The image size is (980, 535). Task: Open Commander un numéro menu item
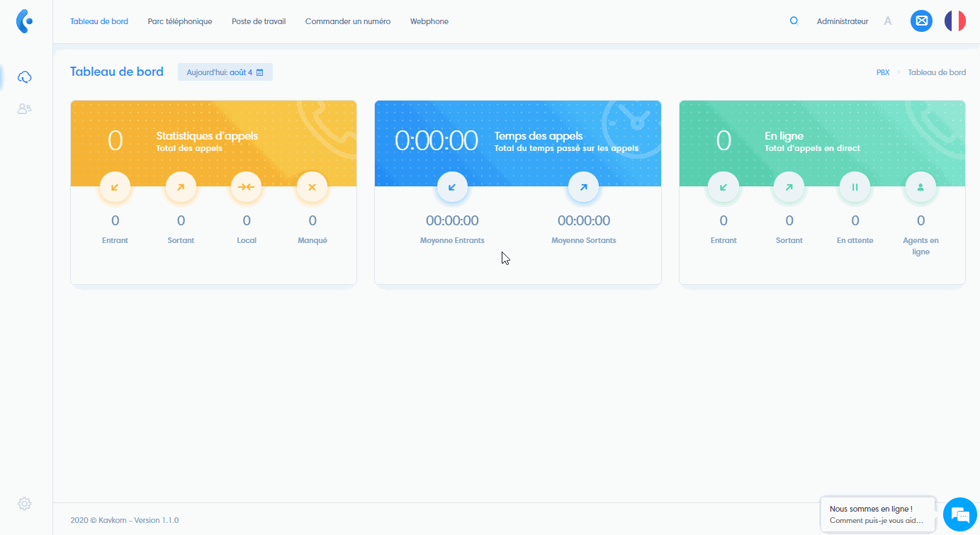347,21
